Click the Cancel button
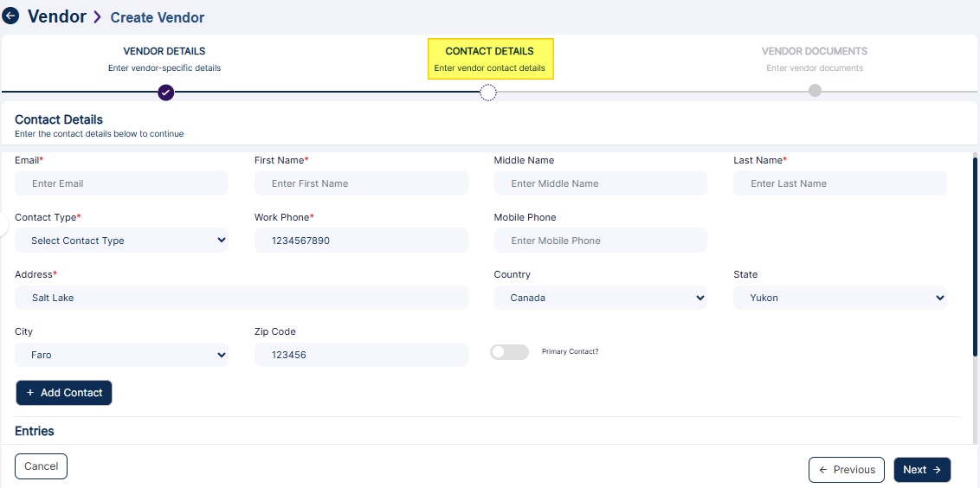 (x=41, y=466)
